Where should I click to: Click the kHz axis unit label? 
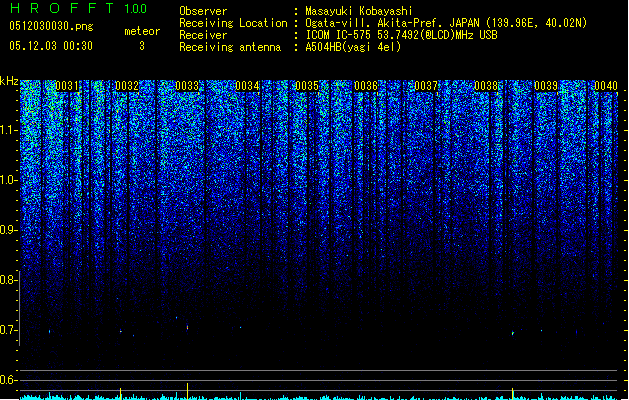click(x=9, y=81)
